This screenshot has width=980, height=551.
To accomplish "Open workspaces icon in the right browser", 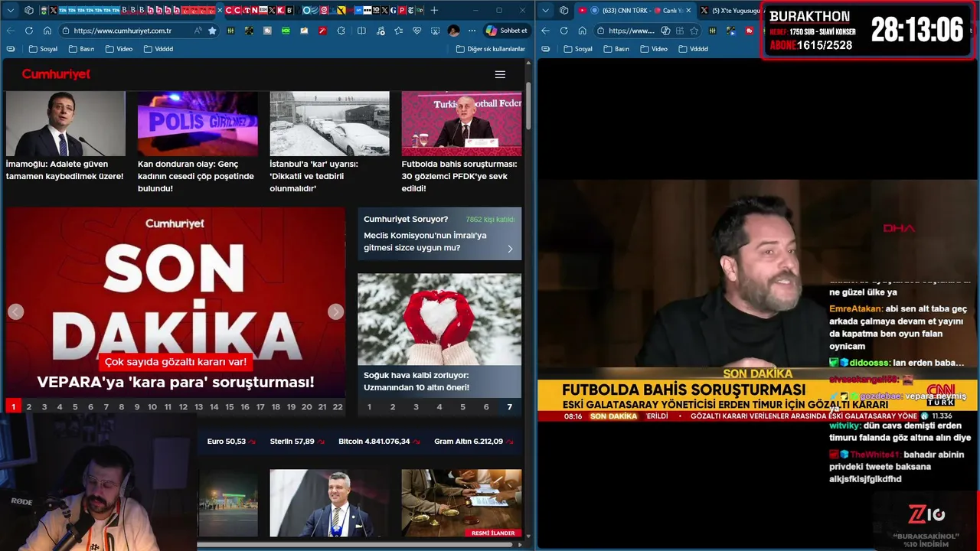I will click(x=564, y=10).
